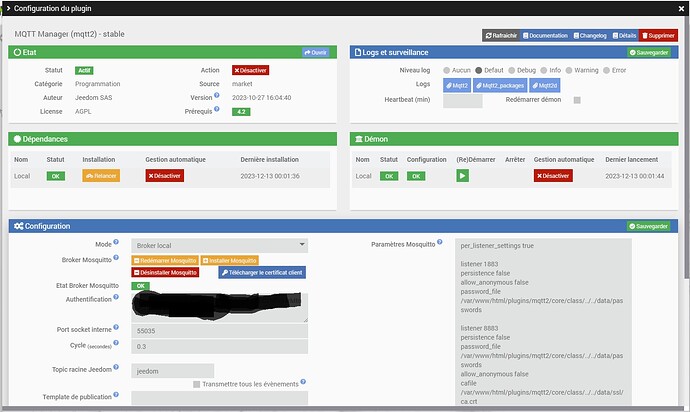Click Installer Mosquitto

pos(229,261)
